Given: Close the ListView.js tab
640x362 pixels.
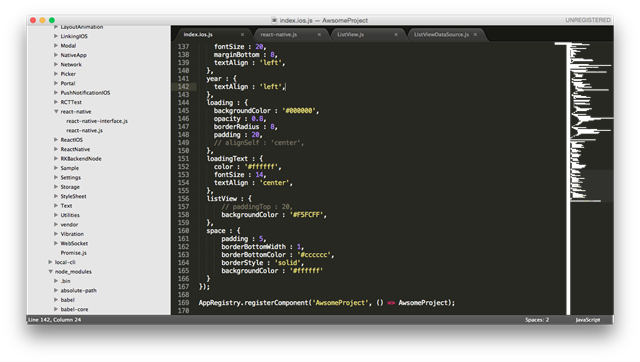Looking at the screenshot, I should tap(396, 35).
